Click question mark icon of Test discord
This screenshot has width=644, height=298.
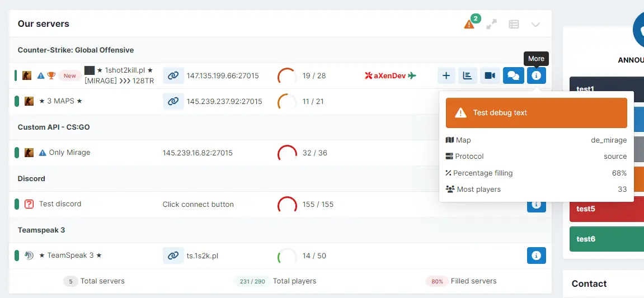click(x=29, y=204)
